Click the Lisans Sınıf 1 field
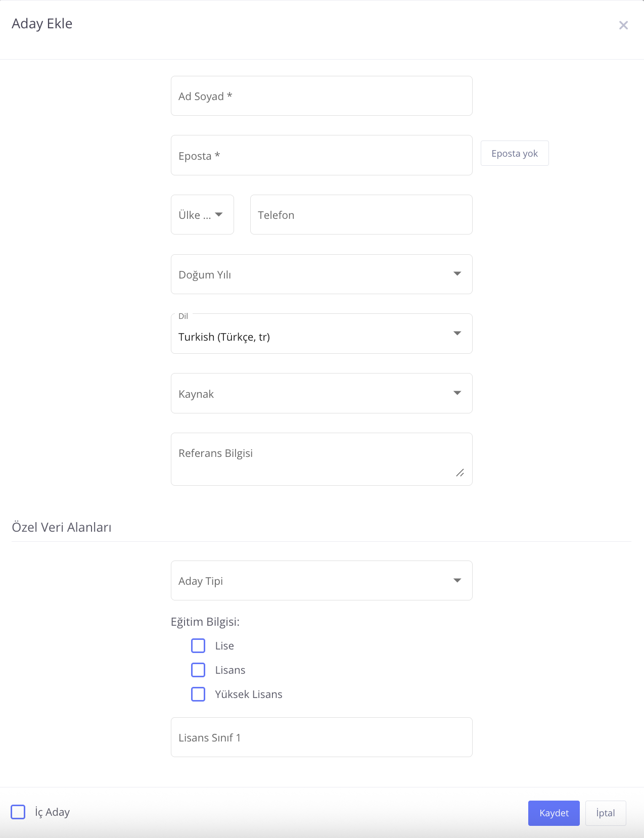The image size is (644, 838). [321, 737]
